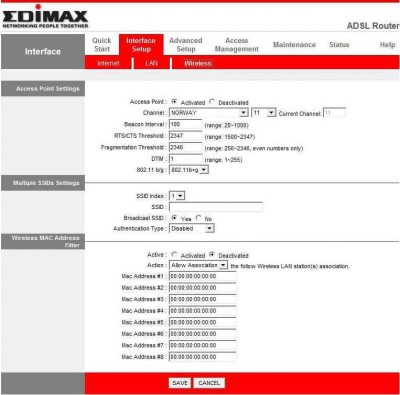400x395 pixels.
Task: Click the '(range: 20~1000)' hint text
Action: tap(227, 125)
